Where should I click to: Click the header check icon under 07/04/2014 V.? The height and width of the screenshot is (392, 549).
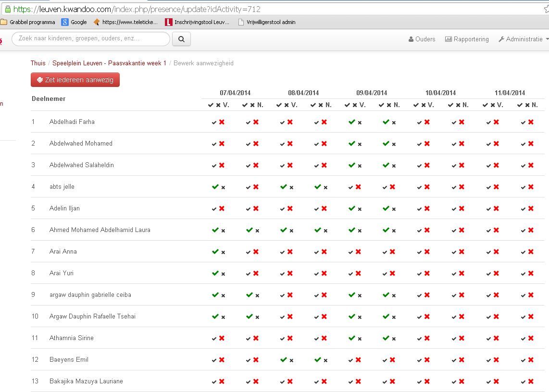[x=210, y=105]
